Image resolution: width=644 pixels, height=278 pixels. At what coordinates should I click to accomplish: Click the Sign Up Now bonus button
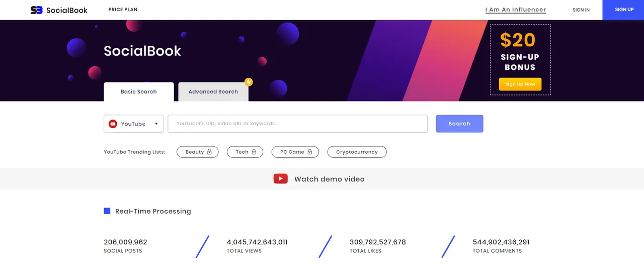[520, 84]
